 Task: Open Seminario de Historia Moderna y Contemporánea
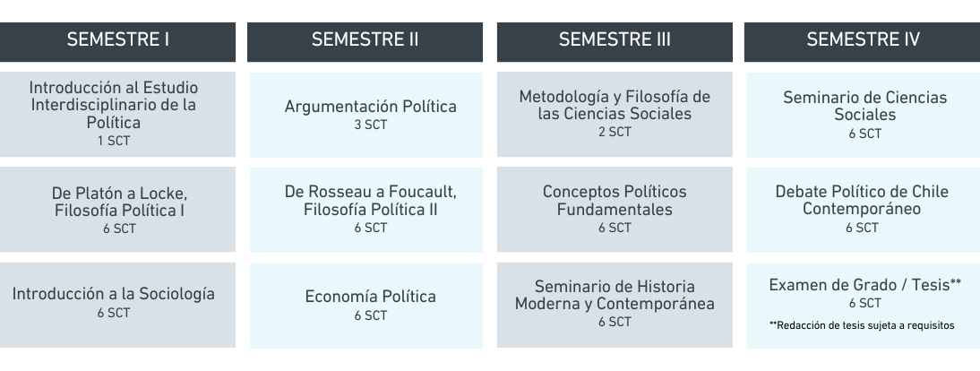point(615,305)
